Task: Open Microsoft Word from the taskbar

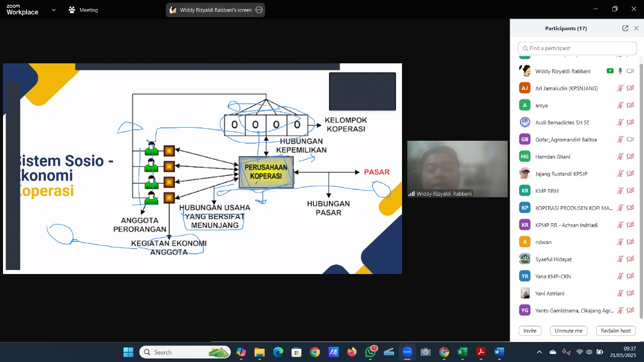Action: point(499,352)
